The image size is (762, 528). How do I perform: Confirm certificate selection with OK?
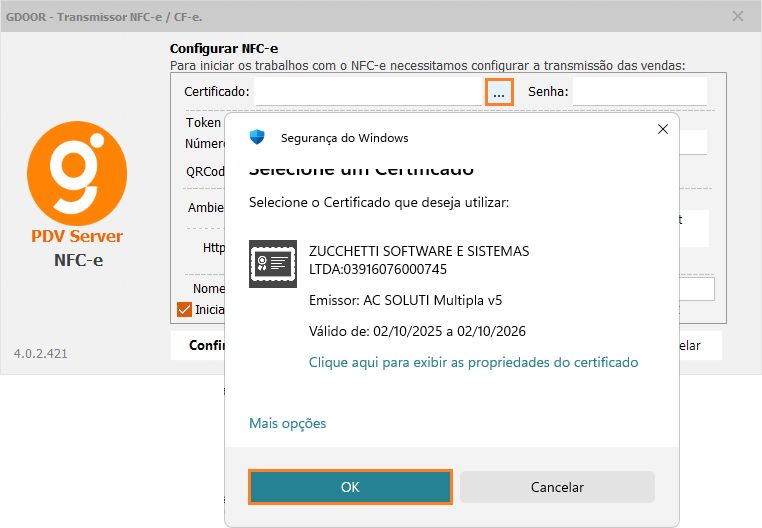(350, 487)
